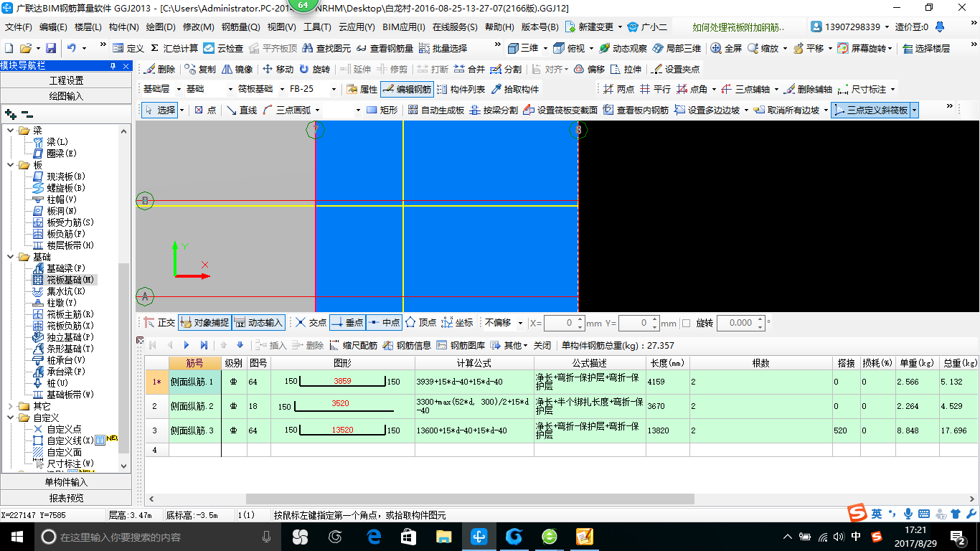Select the 镜像 mirror tool
Image resolution: width=980 pixels, height=551 pixels.
237,70
